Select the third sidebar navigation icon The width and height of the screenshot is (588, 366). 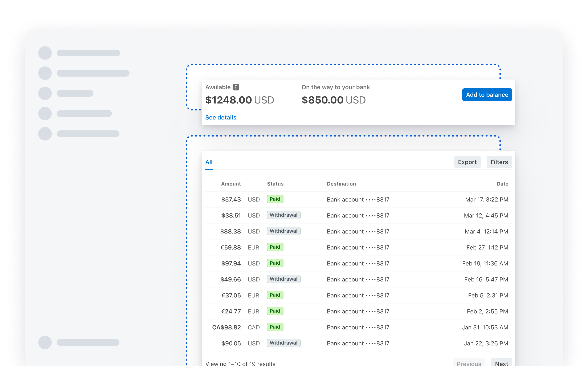pyautogui.click(x=45, y=93)
